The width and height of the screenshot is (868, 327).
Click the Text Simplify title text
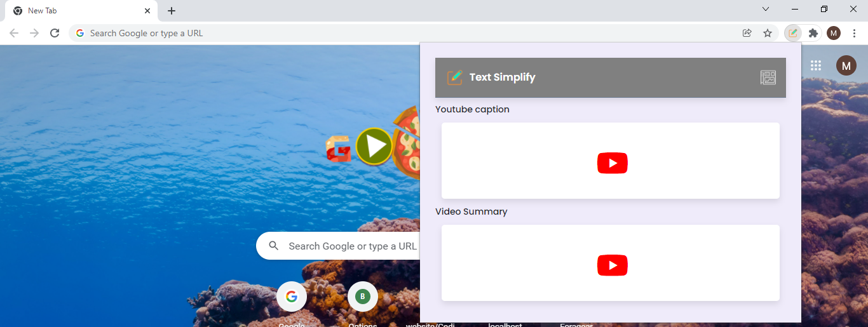click(x=503, y=77)
